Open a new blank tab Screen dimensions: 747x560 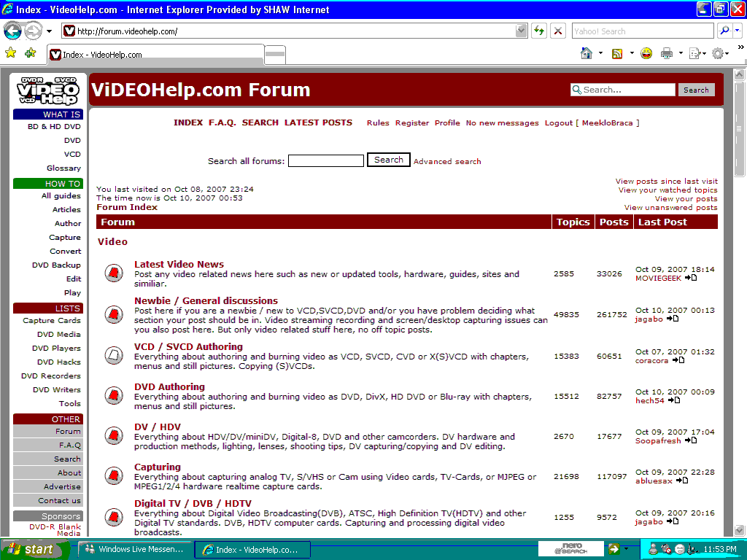point(275,54)
